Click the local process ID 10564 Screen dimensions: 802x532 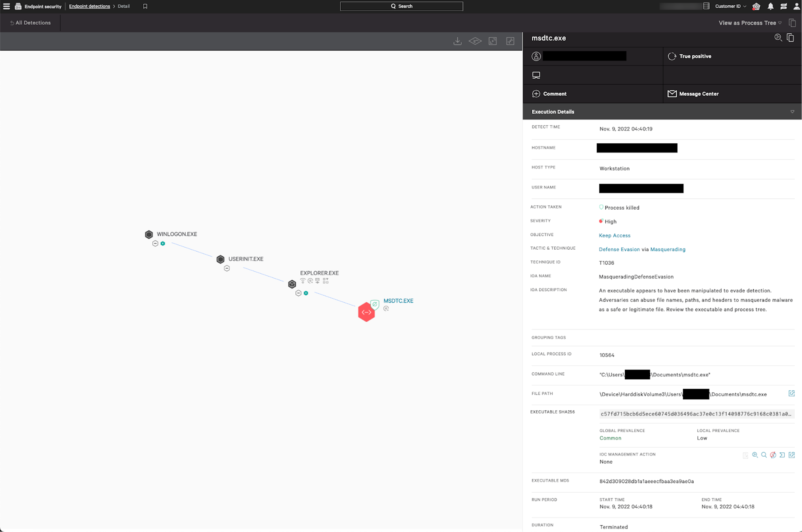click(607, 355)
